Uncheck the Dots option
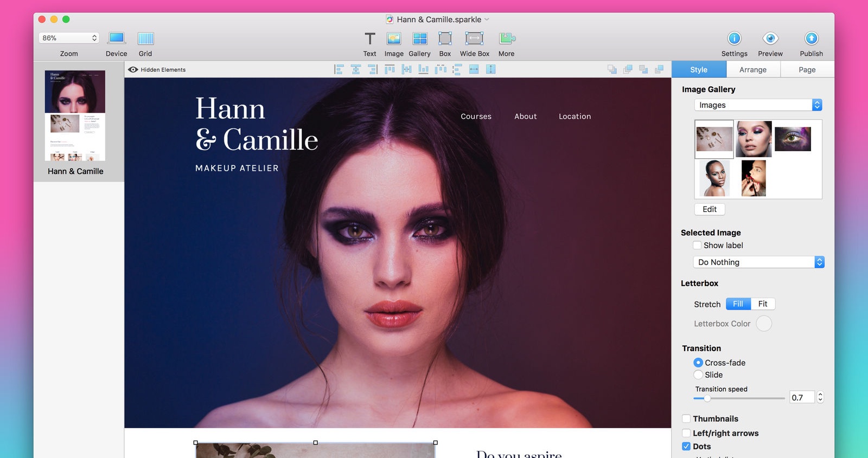Screen dimensions: 868x458 coord(686,447)
